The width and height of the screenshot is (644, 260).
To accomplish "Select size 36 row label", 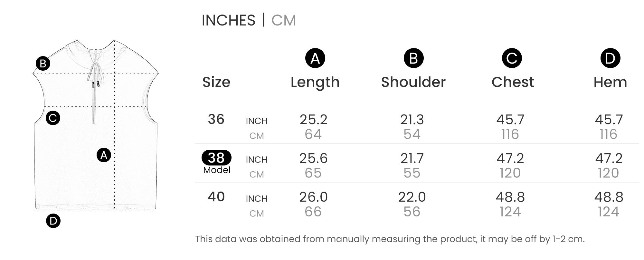I will [216, 119].
